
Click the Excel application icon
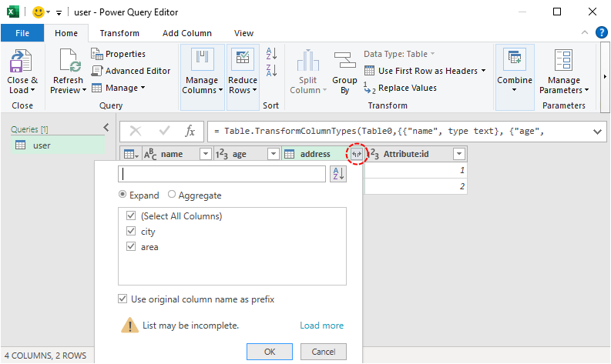[13, 12]
